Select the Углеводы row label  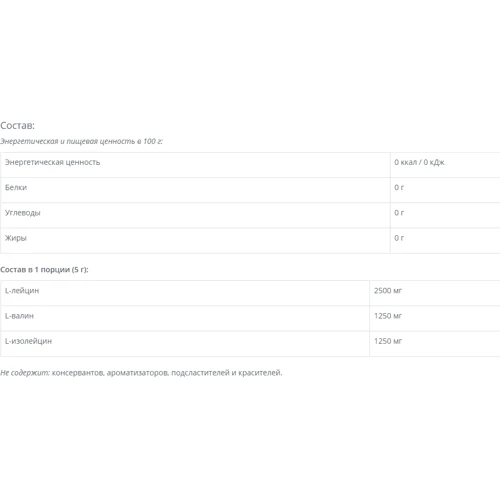point(23,213)
